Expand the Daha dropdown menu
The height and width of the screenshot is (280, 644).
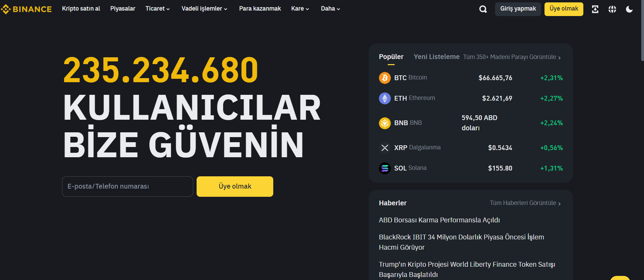click(x=331, y=9)
